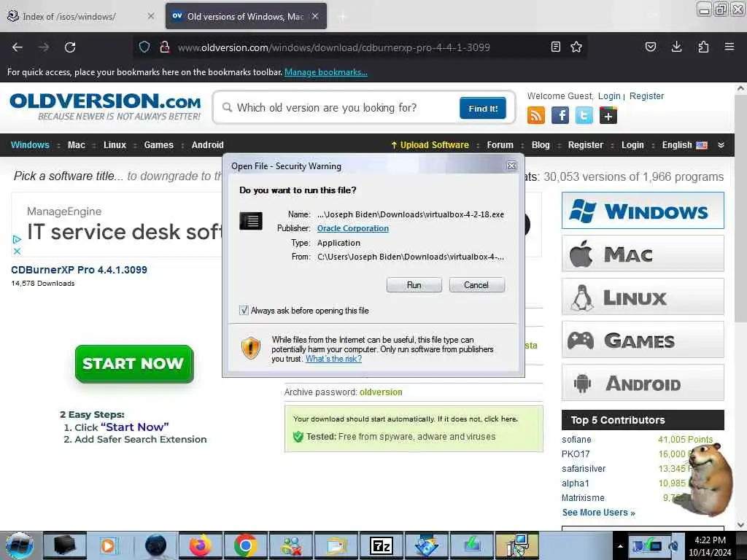Show hidden system tray icons
Image resolution: width=747 pixels, height=560 pixels.
620,546
